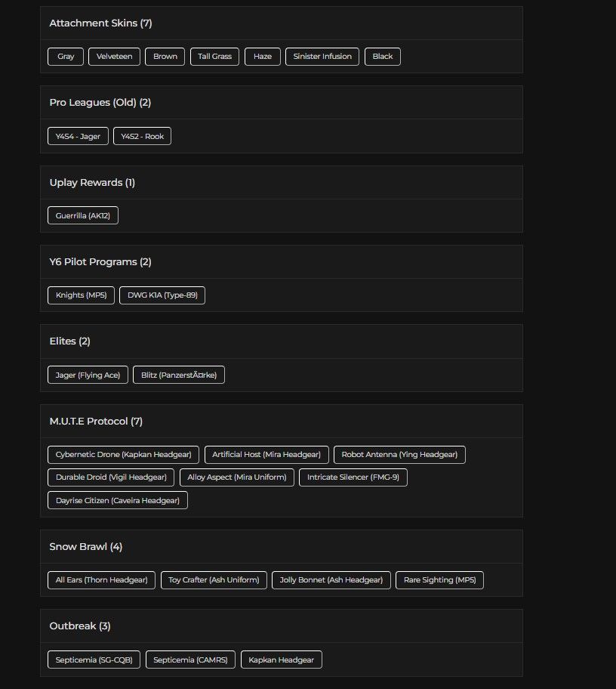This screenshot has width=616, height=689.
Task: Select the Velveteen attachment skin tag
Action: tap(114, 57)
